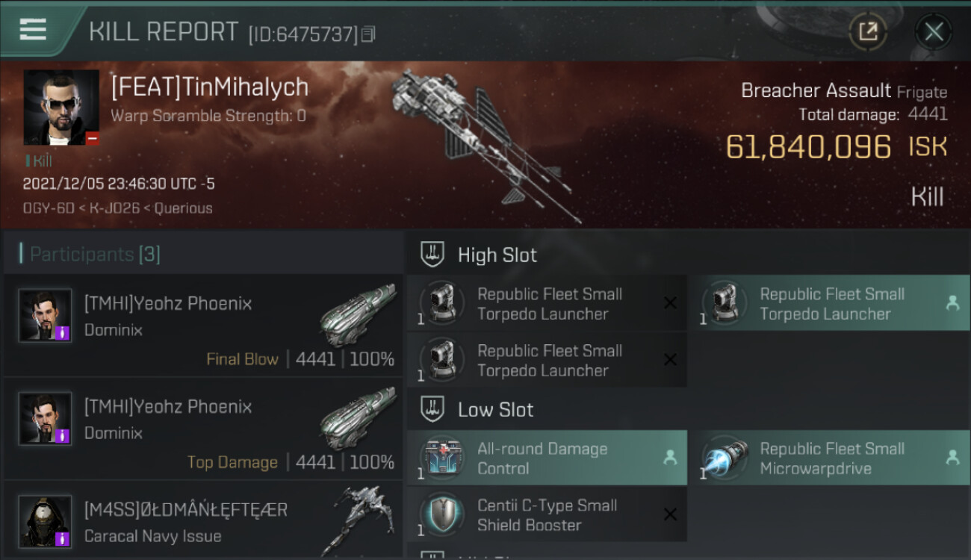Open the hamburger menu icon

click(x=33, y=29)
